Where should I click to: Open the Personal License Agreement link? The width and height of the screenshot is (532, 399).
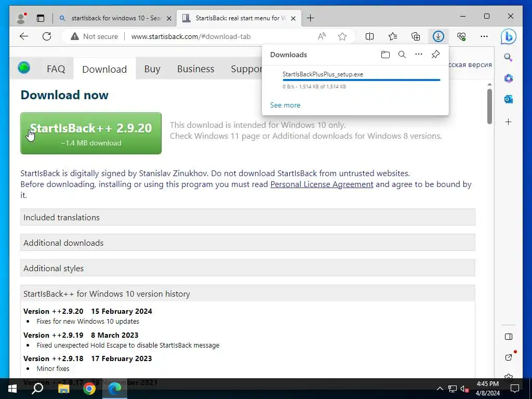322,184
